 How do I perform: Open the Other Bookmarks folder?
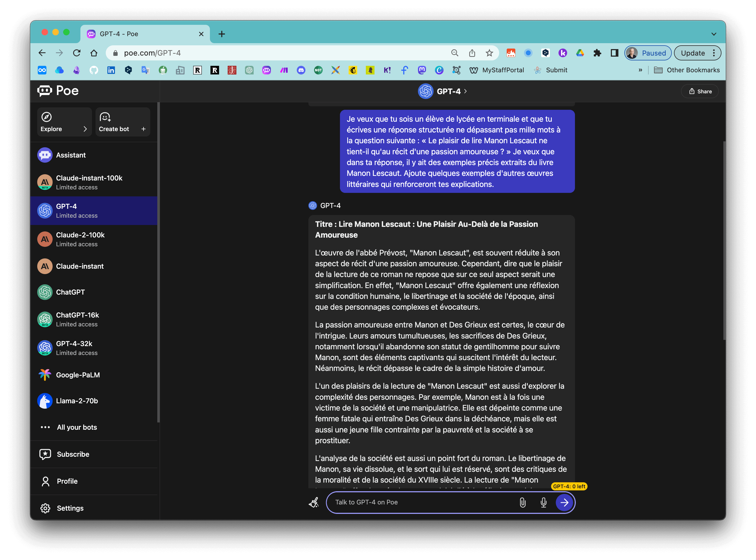click(687, 70)
